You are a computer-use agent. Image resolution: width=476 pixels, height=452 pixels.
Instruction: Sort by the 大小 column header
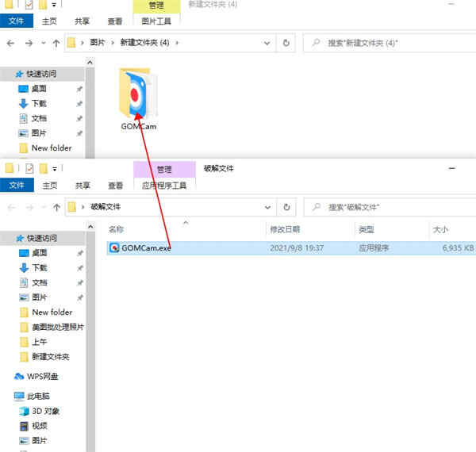(x=440, y=230)
